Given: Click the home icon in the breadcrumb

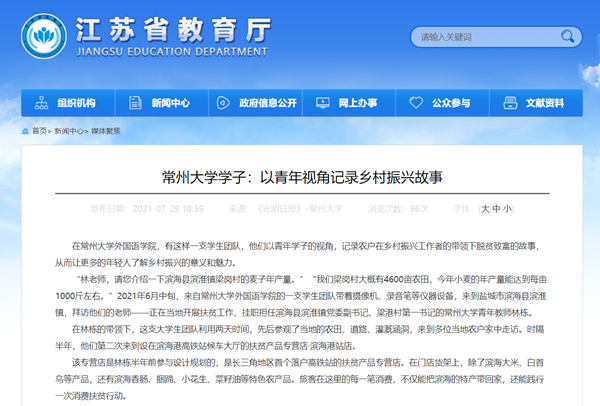Looking at the screenshot, I should [24, 131].
